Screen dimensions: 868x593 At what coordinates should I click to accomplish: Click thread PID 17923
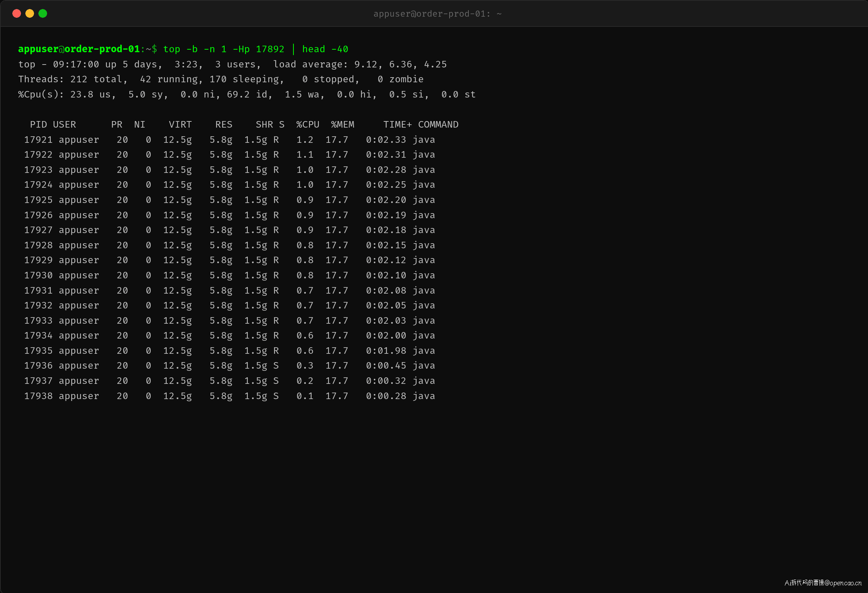point(38,170)
